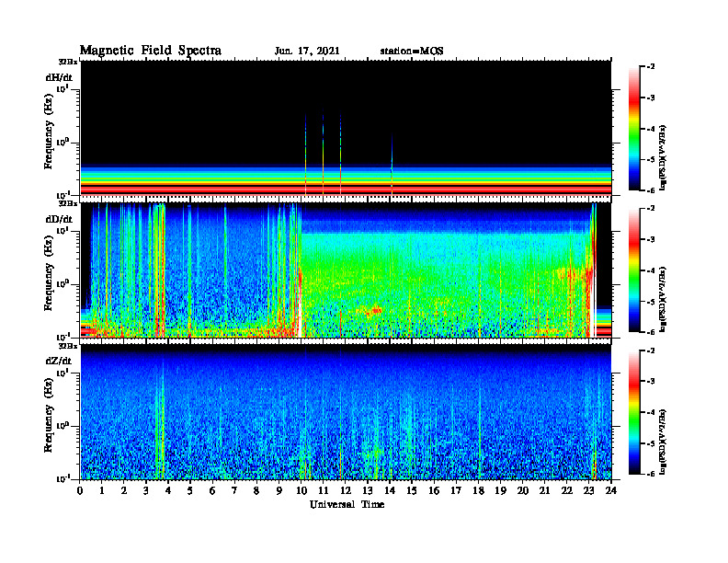Click the 10^1 frequency tick of dD/dt panel
728x563 pixels.
[x=63, y=230]
